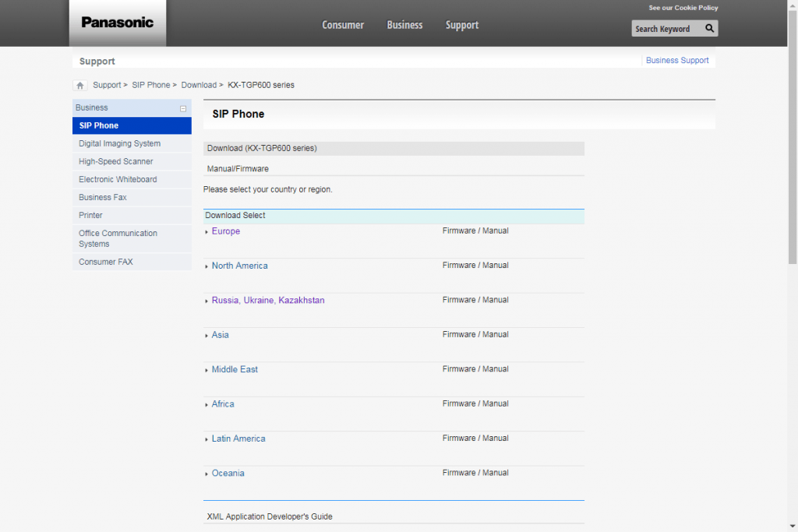Choose the Europe region link
Image resolution: width=798 pixels, height=532 pixels.
[225, 231]
